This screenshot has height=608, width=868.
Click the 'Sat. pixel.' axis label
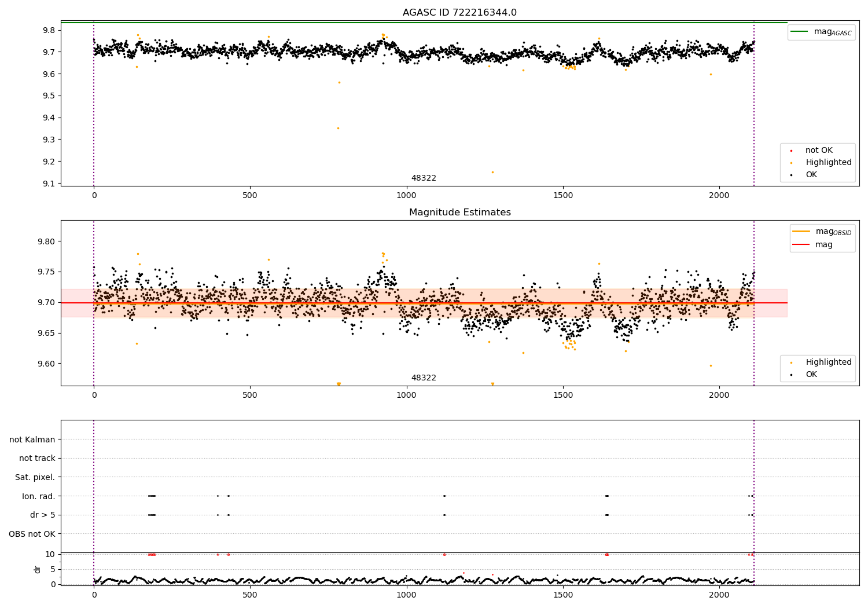pyautogui.click(x=35, y=477)
